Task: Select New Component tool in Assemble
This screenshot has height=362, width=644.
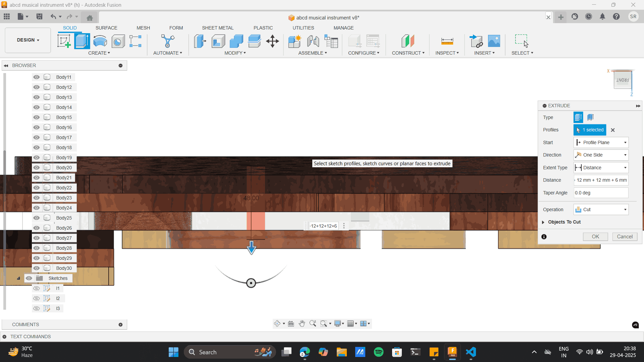Action: click(295, 41)
